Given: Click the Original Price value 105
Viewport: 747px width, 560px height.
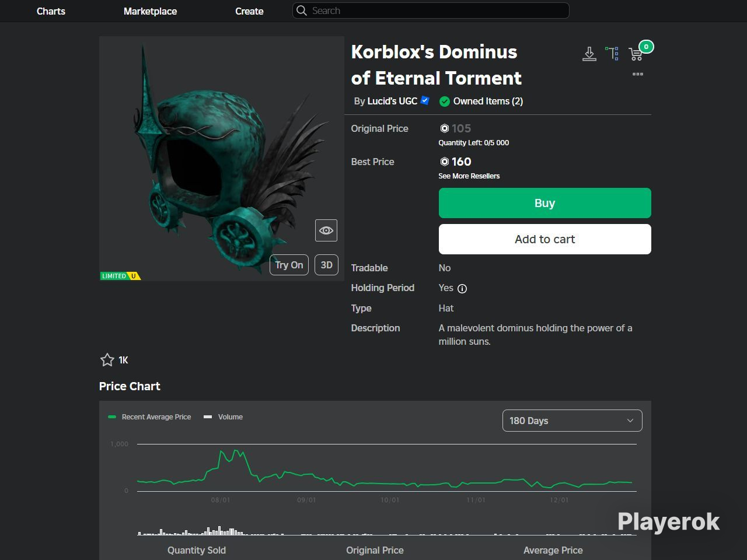Looking at the screenshot, I should pos(461,128).
